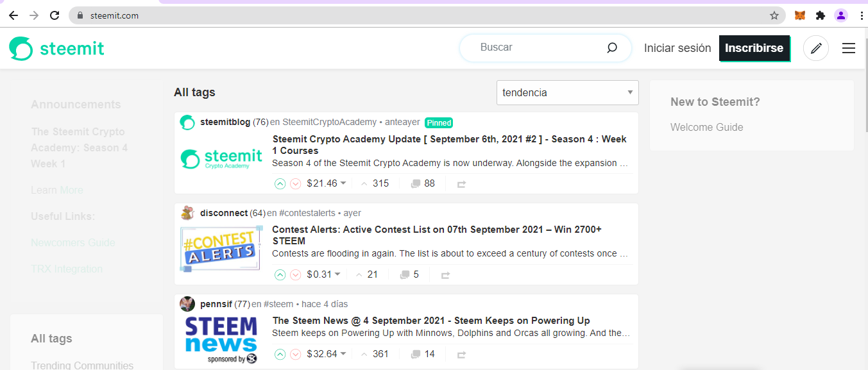
Task: Click steemitblog author avatar
Action: [187, 122]
